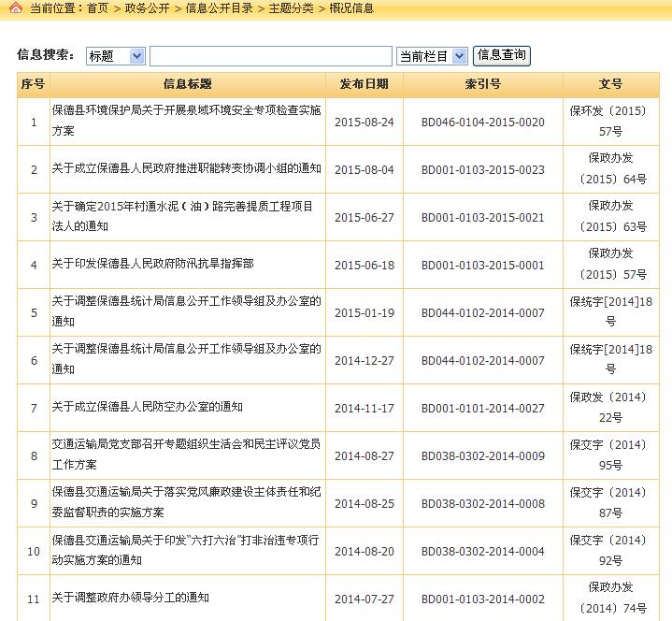
Task: Open 信息公开目录 in breadcrumb
Action: [219, 8]
